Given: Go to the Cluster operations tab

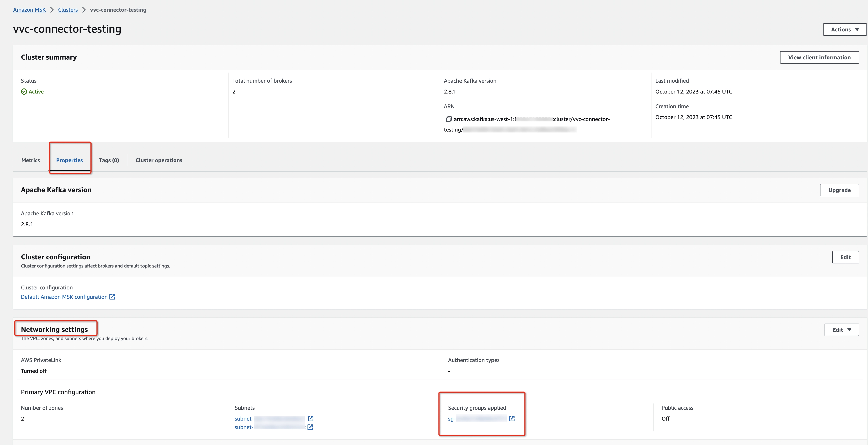Looking at the screenshot, I should coord(159,160).
